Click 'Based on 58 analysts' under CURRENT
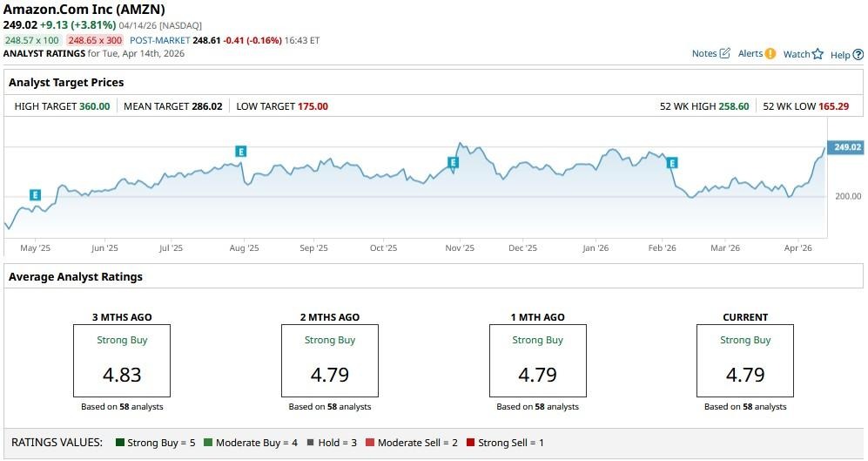Image resolution: width=868 pixels, height=461 pixels. (x=745, y=407)
